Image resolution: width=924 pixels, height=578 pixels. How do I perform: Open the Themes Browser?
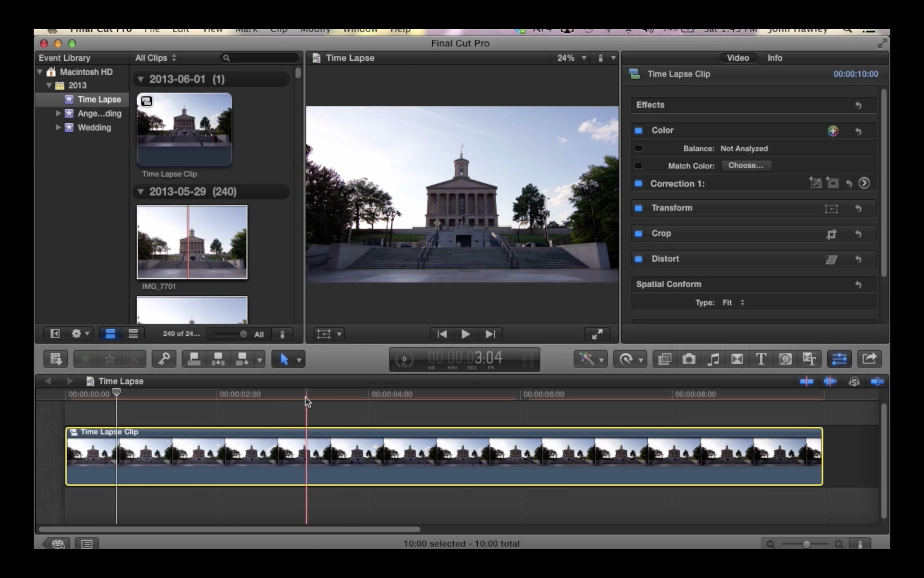[809, 359]
